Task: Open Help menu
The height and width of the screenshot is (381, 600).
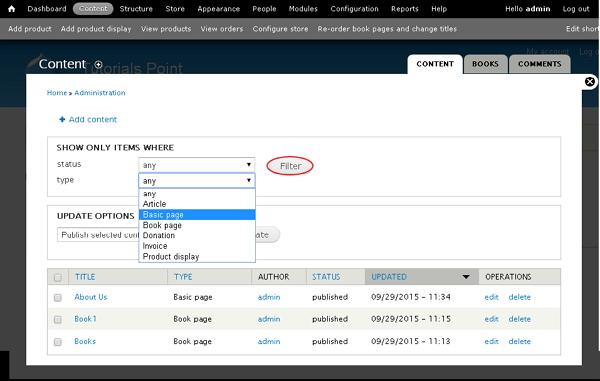Action: pyautogui.click(x=439, y=9)
